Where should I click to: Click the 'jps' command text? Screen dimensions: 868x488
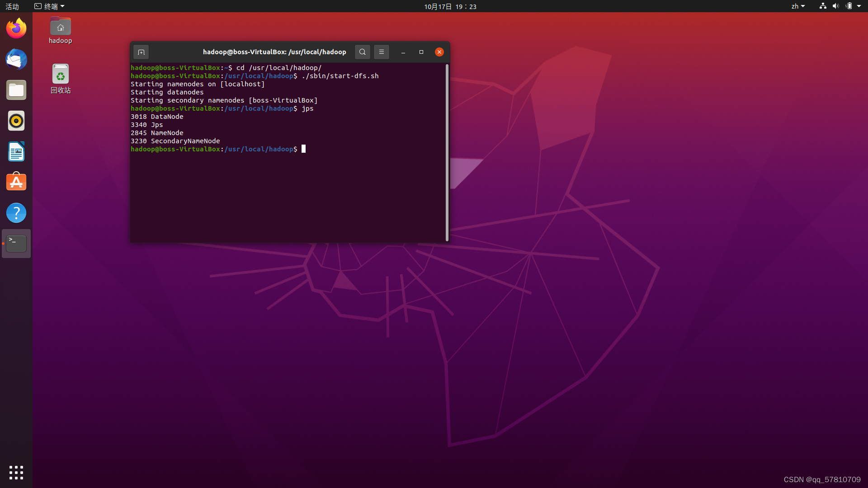307,108
